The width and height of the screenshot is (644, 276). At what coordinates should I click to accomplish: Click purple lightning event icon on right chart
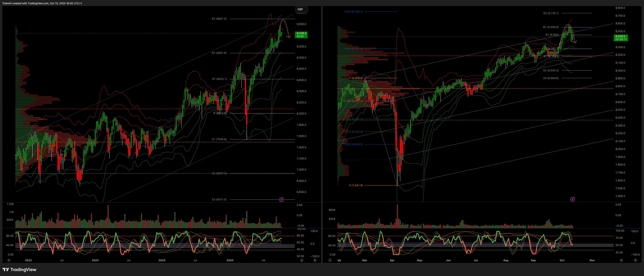pyautogui.click(x=573, y=199)
